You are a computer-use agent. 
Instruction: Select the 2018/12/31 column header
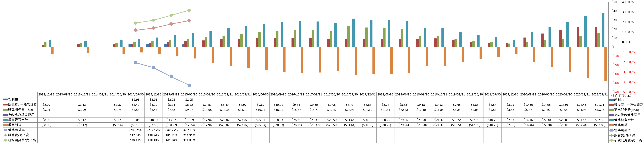pyautogui.click(x=439, y=95)
